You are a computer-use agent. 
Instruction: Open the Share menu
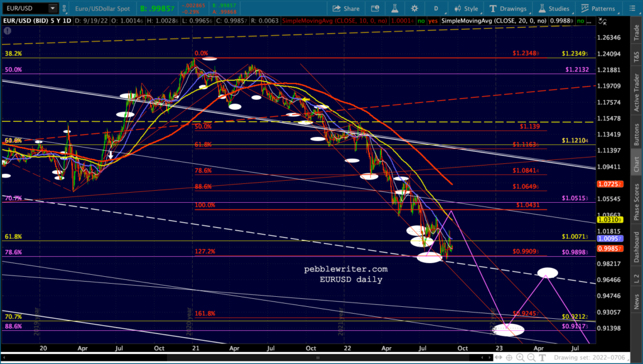coord(346,8)
